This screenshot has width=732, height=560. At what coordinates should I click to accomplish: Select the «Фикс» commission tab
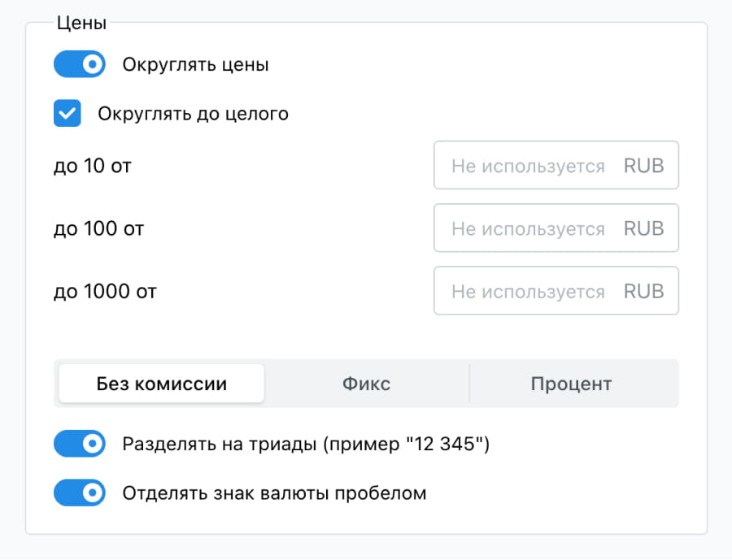pyautogui.click(x=367, y=383)
